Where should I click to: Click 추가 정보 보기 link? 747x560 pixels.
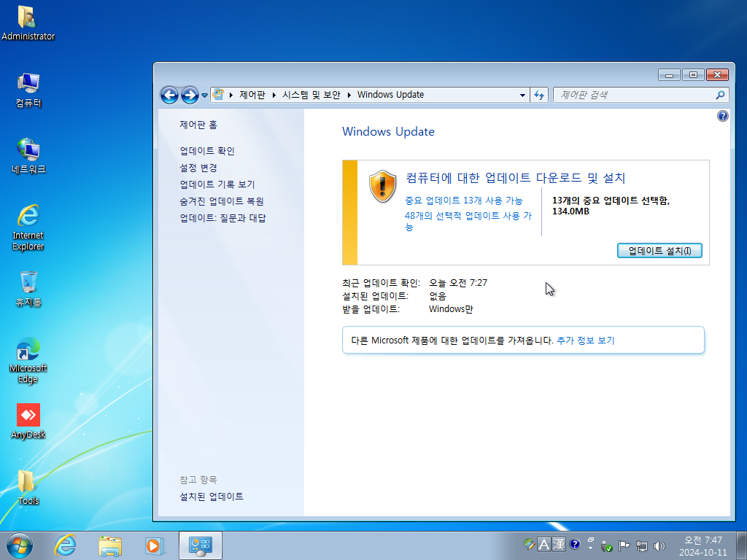click(586, 341)
